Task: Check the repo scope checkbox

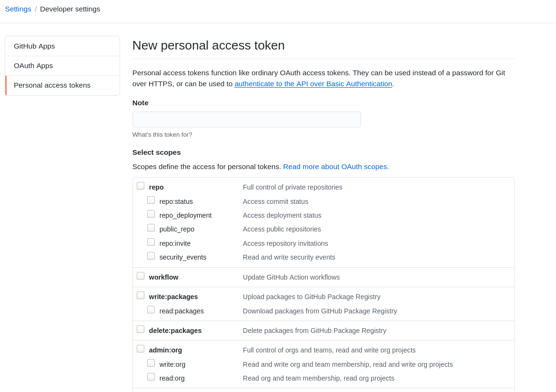Action: 141,186
